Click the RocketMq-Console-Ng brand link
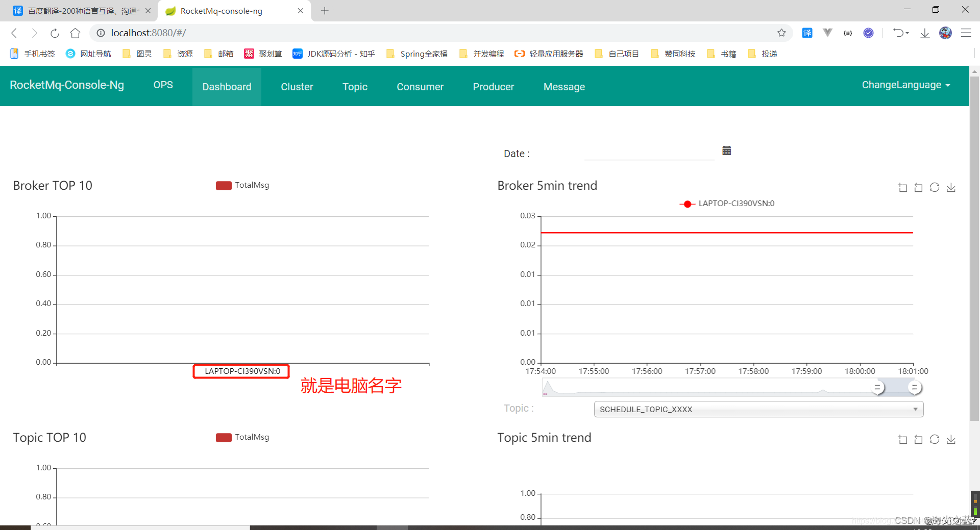 click(67, 85)
